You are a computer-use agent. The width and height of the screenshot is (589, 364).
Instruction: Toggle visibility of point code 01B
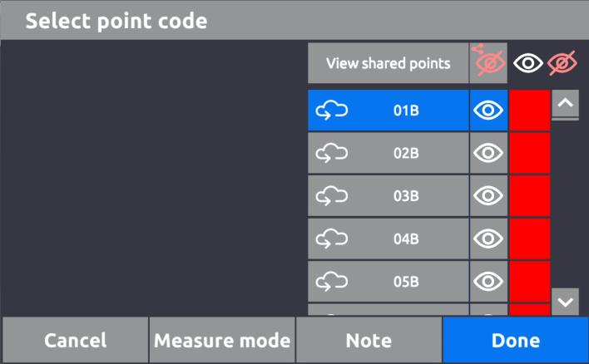click(x=488, y=111)
